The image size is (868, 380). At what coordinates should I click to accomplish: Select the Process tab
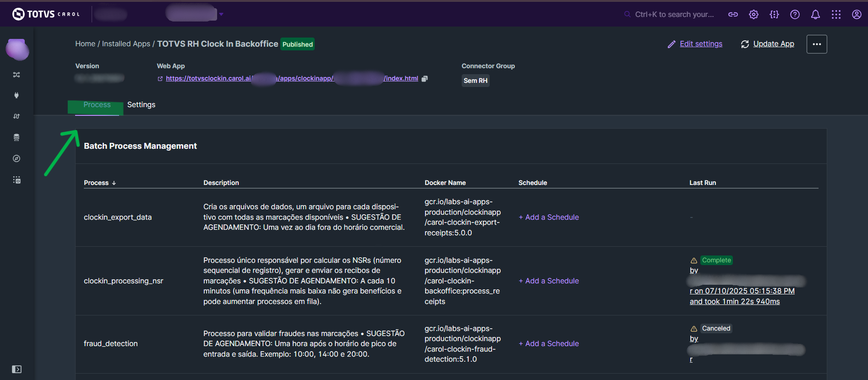point(97,105)
